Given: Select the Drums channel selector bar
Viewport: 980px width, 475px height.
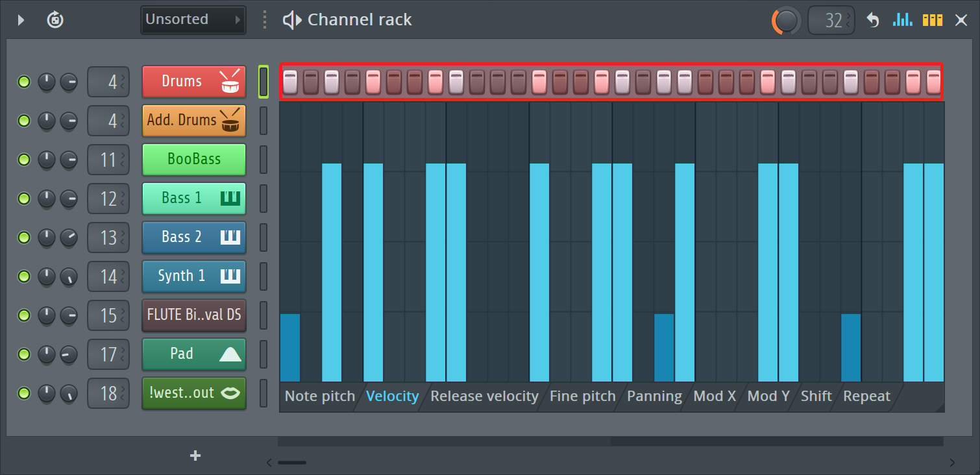Looking at the screenshot, I should [x=263, y=82].
